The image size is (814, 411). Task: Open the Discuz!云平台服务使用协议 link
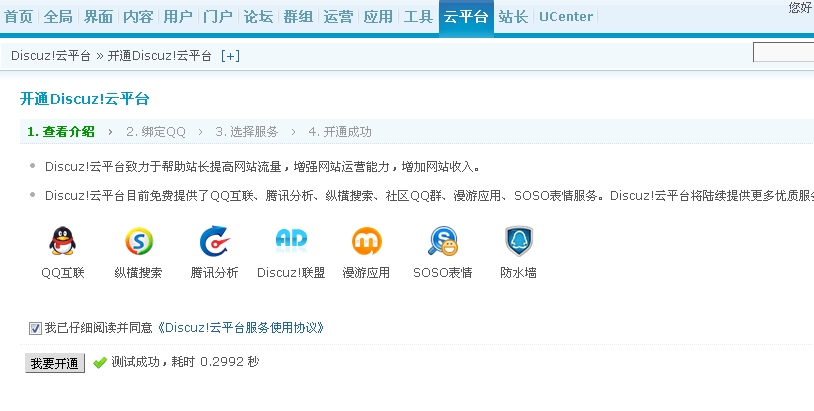pyautogui.click(x=240, y=327)
